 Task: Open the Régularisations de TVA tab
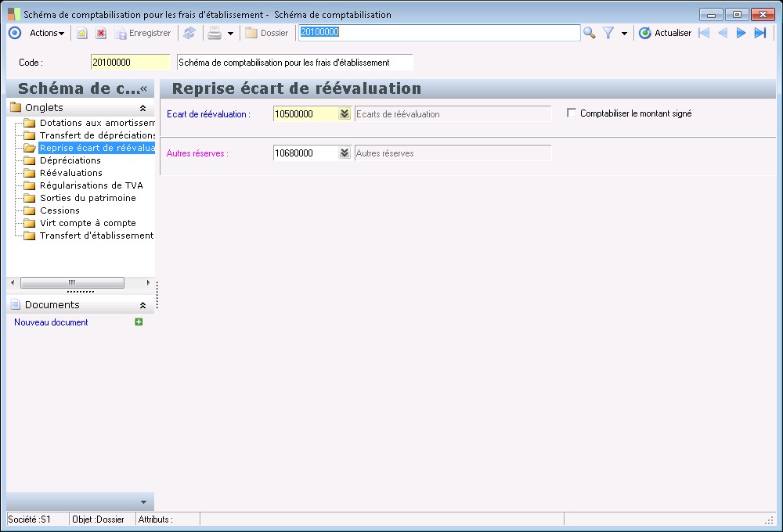coord(91,185)
